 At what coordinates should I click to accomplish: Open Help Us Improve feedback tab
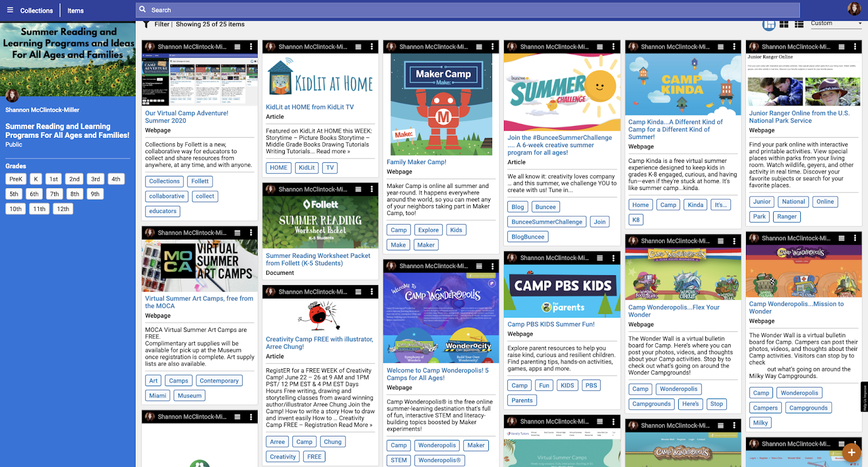click(x=865, y=398)
